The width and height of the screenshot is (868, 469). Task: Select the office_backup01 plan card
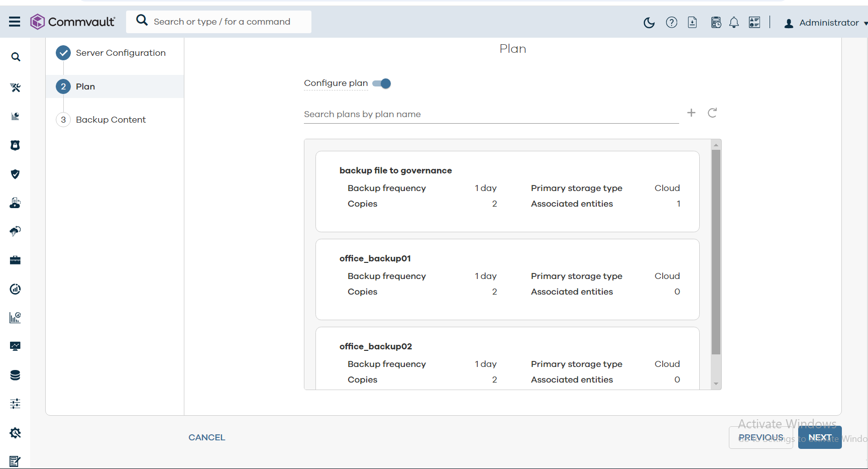click(x=507, y=279)
